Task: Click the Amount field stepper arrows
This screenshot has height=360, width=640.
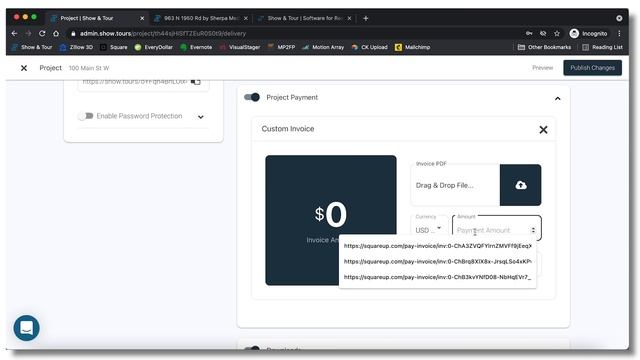Action: click(x=533, y=230)
